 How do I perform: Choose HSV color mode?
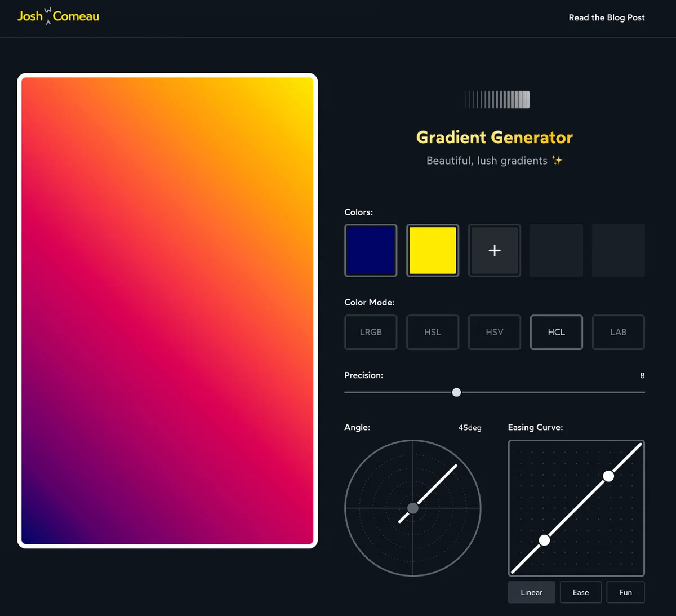(x=495, y=332)
